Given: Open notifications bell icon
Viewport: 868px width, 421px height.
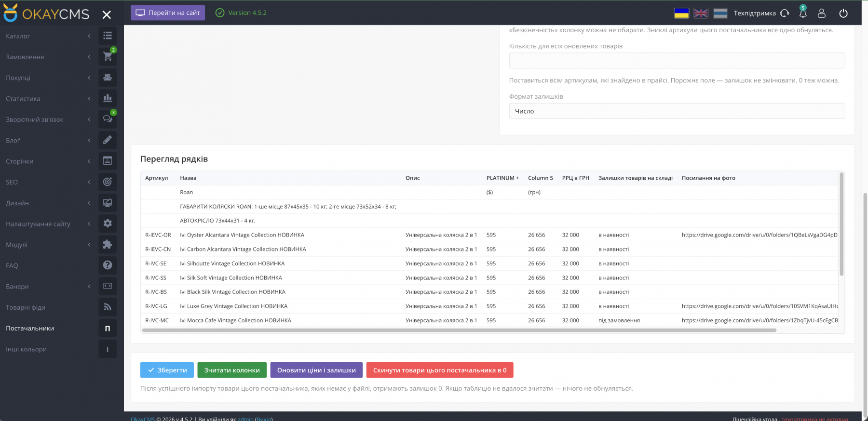Looking at the screenshot, I should point(803,13).
